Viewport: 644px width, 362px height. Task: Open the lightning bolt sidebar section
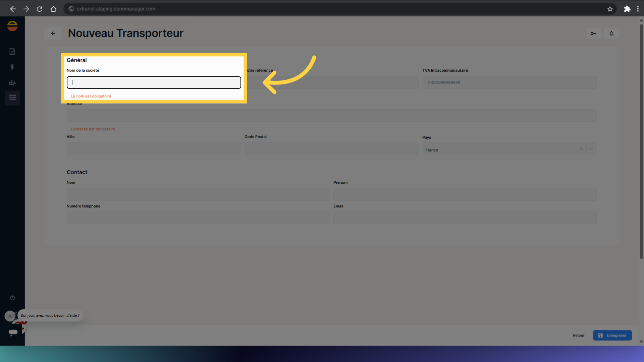[12, 67]
